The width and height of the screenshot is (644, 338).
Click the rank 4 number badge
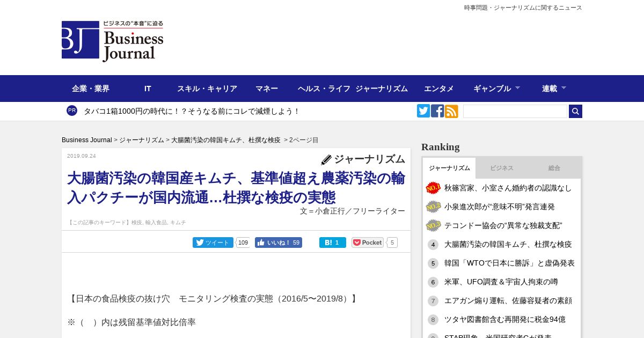tap(433, 245)
